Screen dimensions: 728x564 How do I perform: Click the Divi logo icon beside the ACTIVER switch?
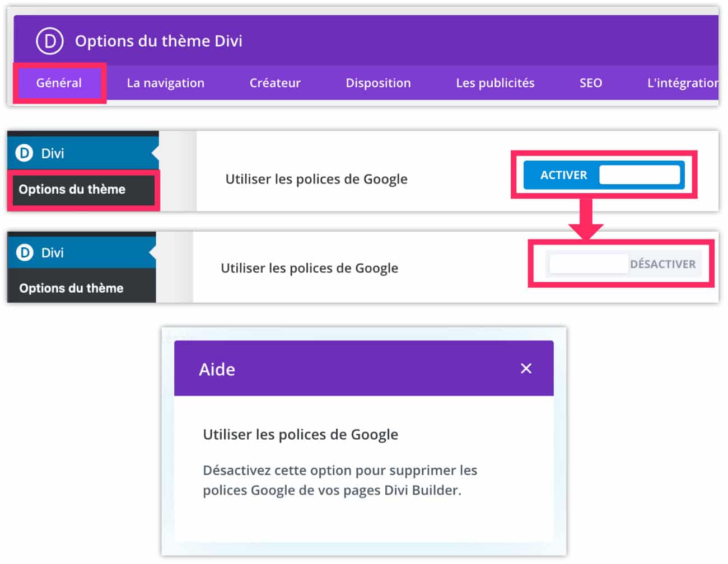pos(24,153)
